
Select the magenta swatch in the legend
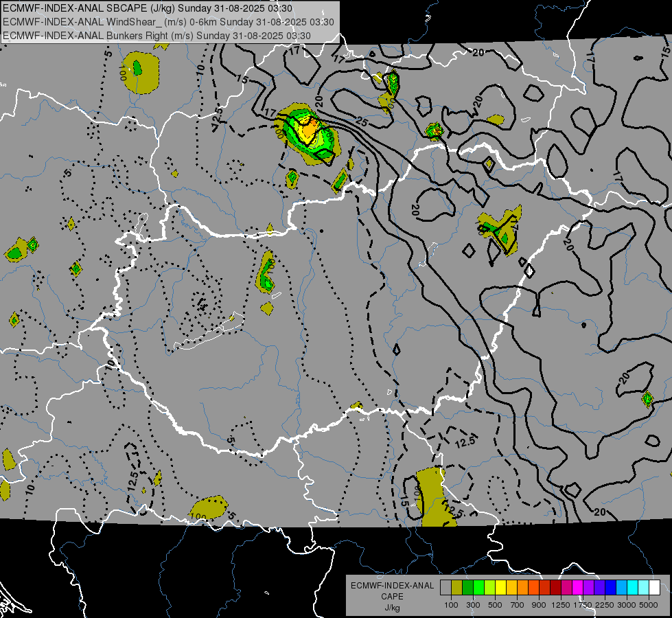(x=578, y=587)
